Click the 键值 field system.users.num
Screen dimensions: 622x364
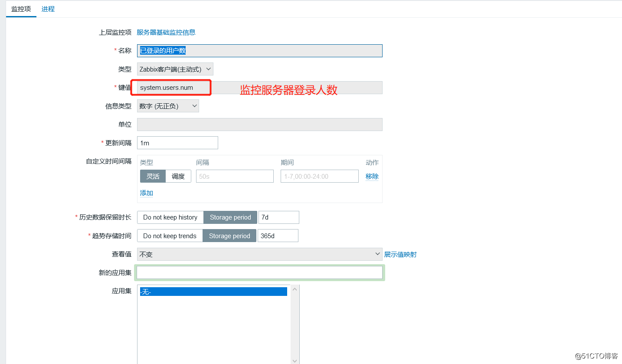point(260,88)
